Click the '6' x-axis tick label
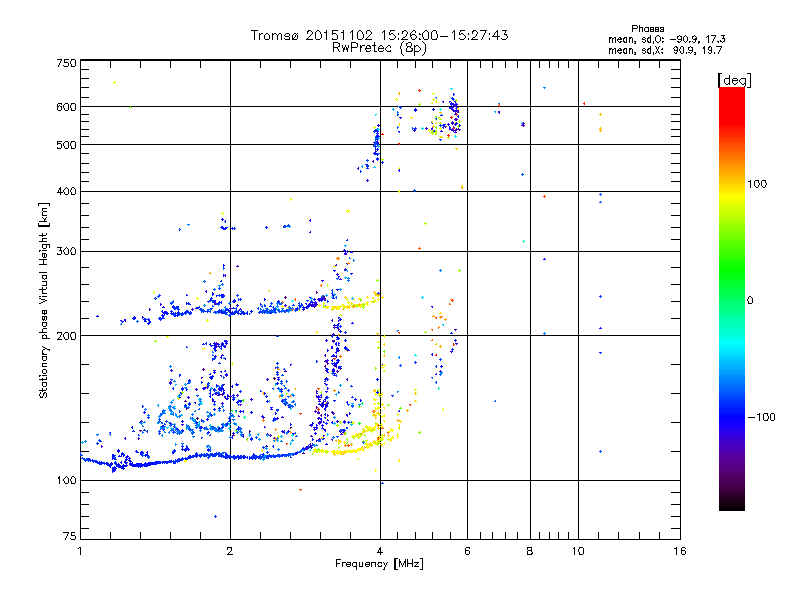This screenshot has height=600, width=800. [x=467, y=551]
